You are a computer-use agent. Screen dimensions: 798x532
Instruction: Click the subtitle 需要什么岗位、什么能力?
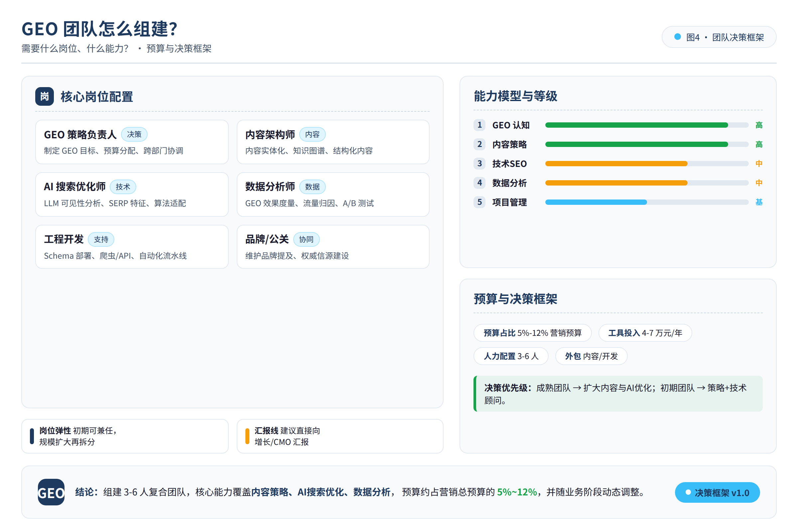75,49
